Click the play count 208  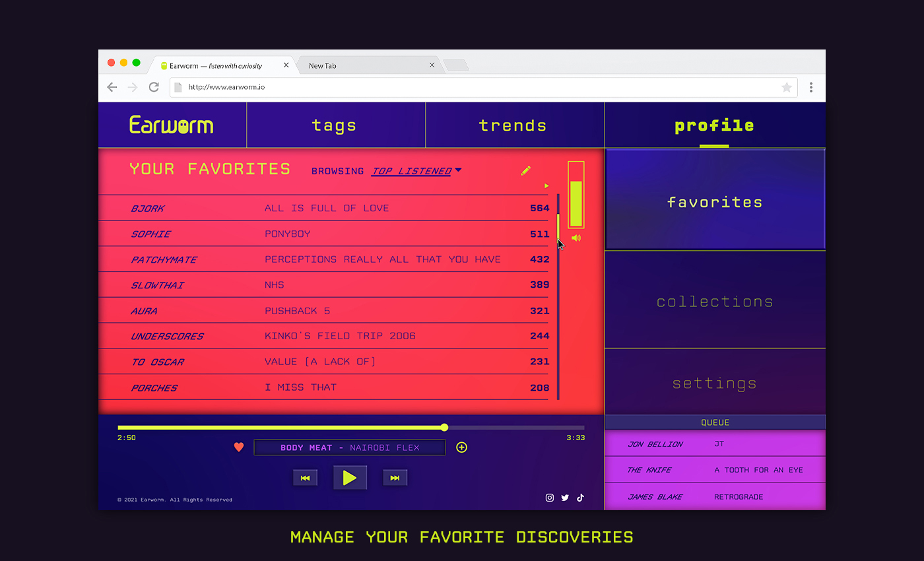coord(539,387)
